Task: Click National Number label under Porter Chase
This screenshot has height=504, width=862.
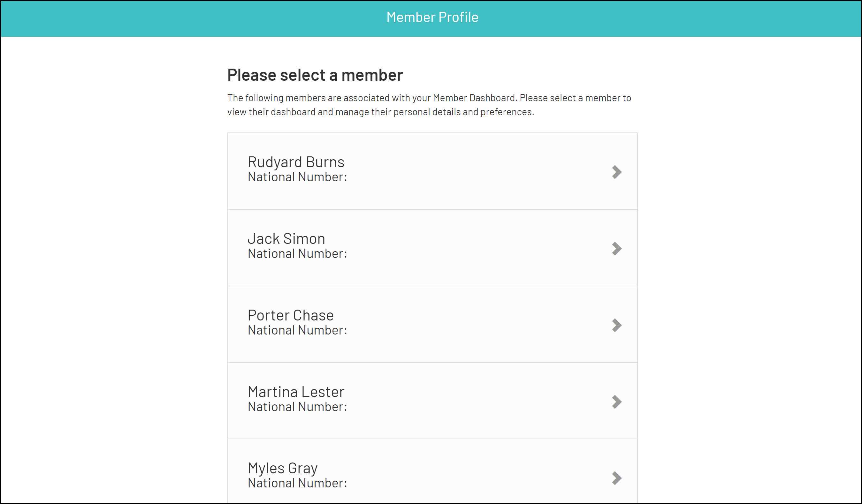Action: click(x=297, y=330)
